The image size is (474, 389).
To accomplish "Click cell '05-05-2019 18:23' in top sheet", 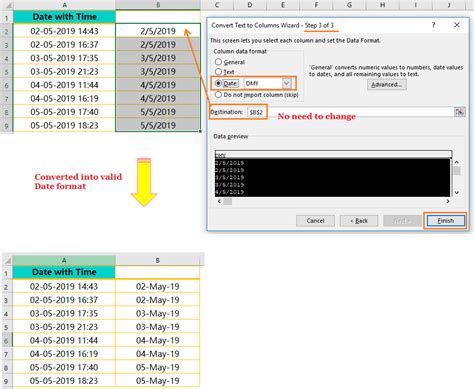I will 64,125.
